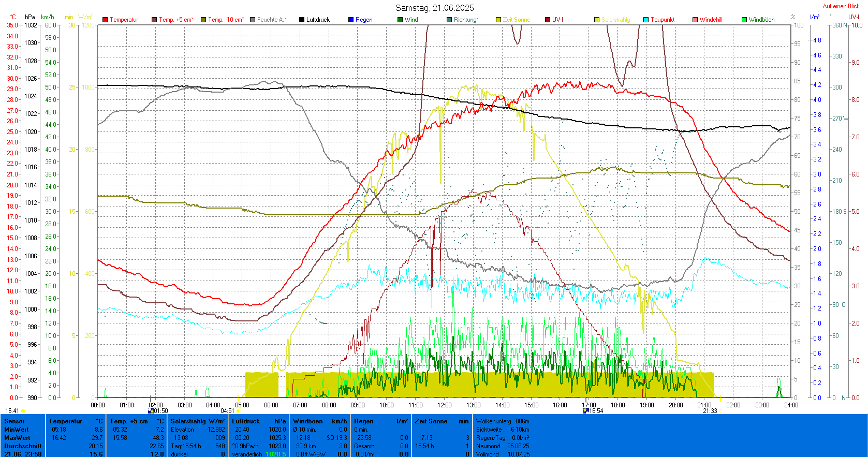This screenshot has width=868, height=457.
Task: Click the wind gust maximum 'SO 19.3'
Action: (x=337, y=438)
